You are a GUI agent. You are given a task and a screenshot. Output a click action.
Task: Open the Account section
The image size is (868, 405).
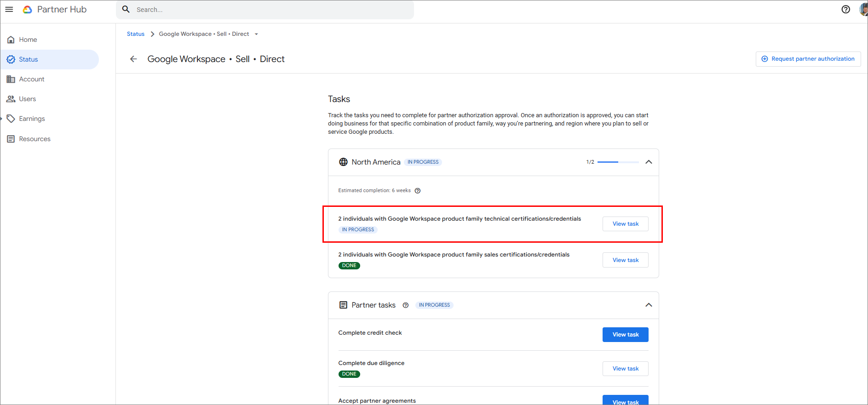(x=49, y=79)
